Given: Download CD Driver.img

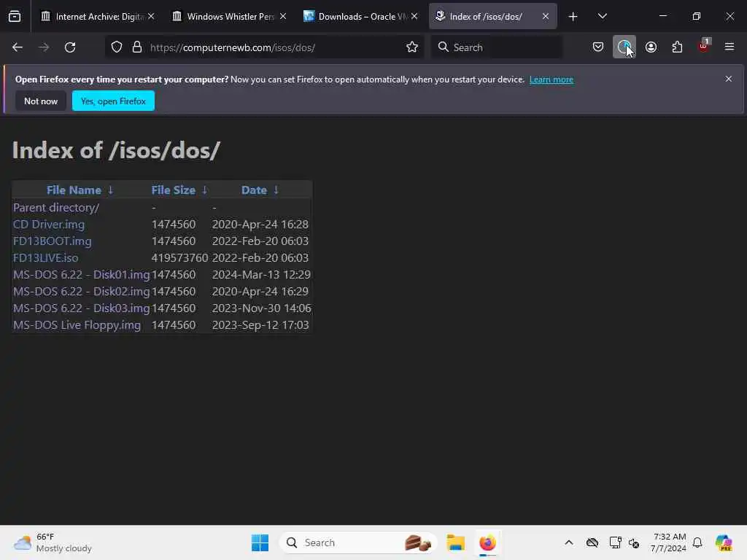Looking at the screenshot, I should pos(49,225).
